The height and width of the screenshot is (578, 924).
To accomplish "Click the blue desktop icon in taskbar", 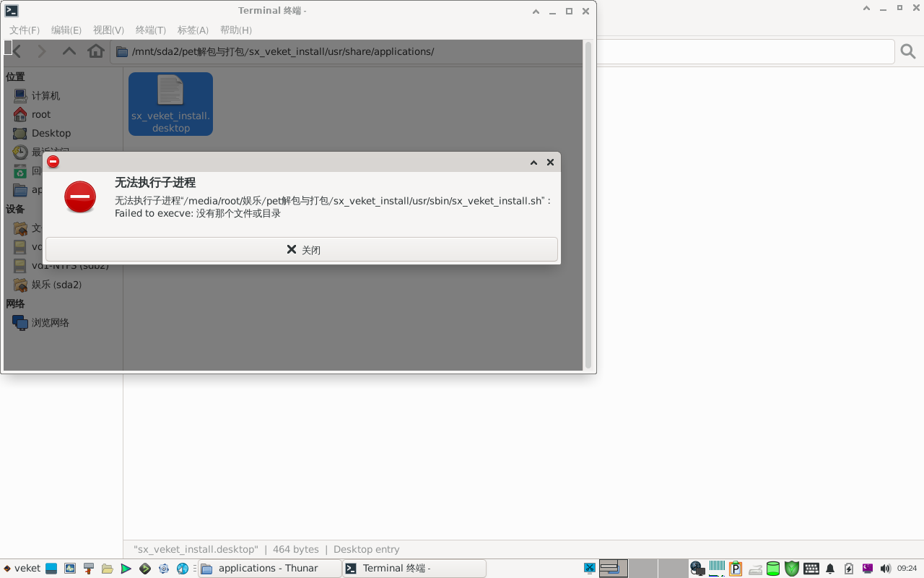I will (51, 569).
